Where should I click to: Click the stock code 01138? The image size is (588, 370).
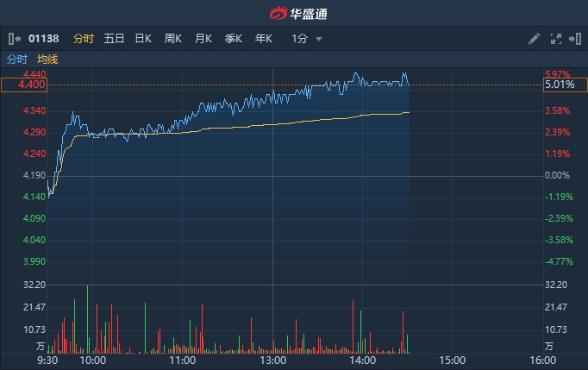pos(44,39)
